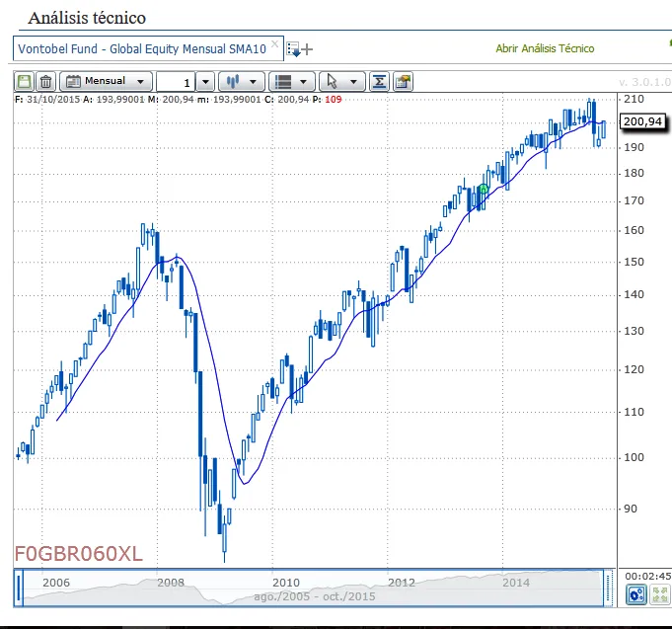672x629 pixels.
Task: Click the chart settings icon beside sigma
Action: [x=403, y=81]
